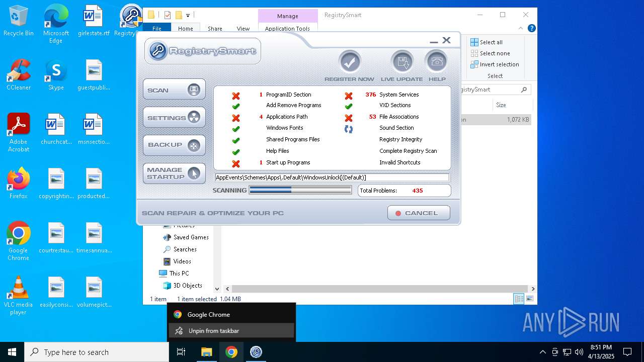Open the Application Tools tab
Image resolution: width=644 pixels, height=362 pixels.
287,29
